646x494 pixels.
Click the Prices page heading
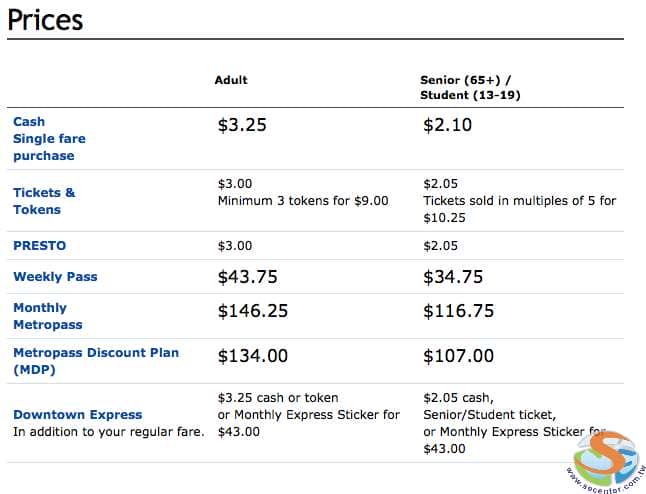click(x=45, y=19)
